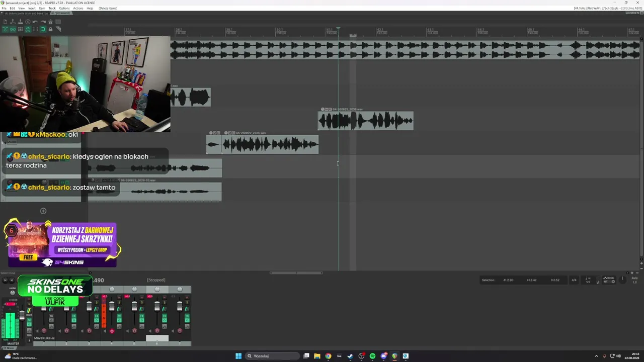Screen dimensions: 644x362
Task: Select the 04-260823_2036.wav media item
Action: point(366,121)
